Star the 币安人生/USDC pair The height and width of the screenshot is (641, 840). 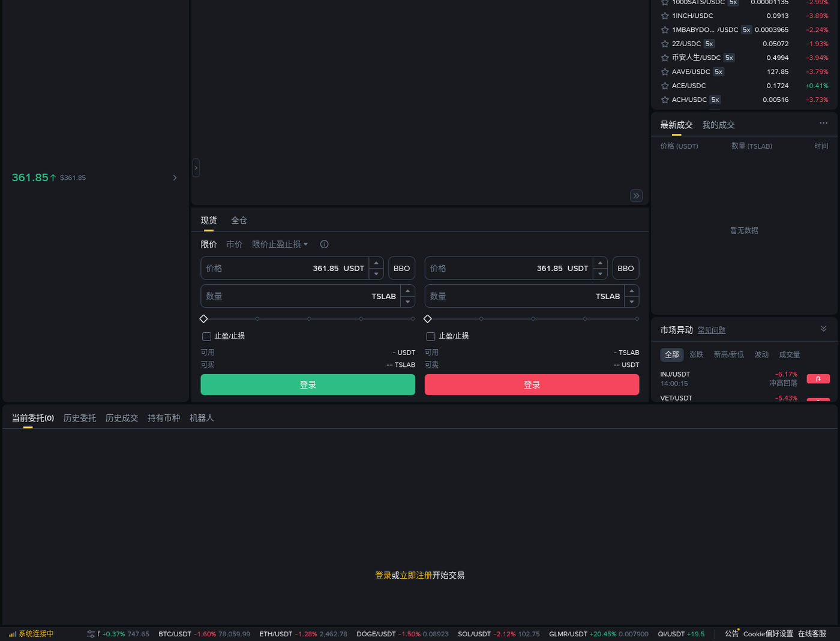coord(665,58)
